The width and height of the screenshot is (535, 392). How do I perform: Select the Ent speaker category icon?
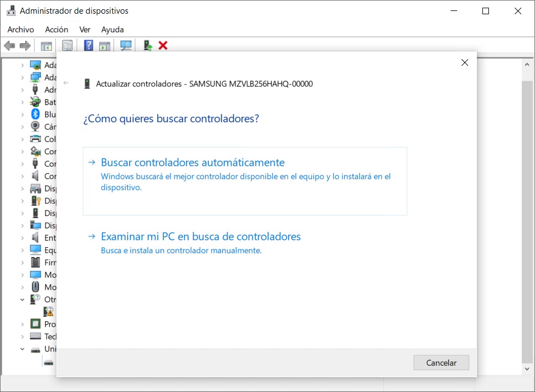tap(35, 237)
